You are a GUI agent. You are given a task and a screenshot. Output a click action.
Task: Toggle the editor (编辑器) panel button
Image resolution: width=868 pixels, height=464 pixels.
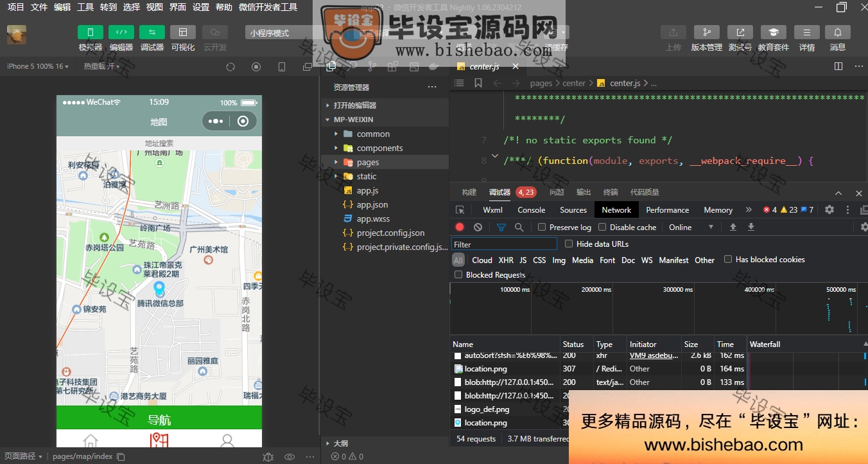(121, 32)
